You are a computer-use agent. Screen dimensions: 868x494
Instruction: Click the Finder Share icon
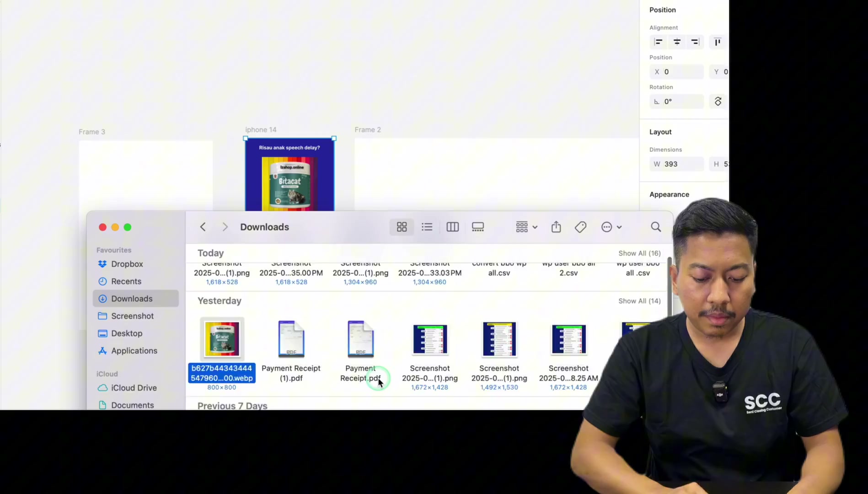coord(556,227)
